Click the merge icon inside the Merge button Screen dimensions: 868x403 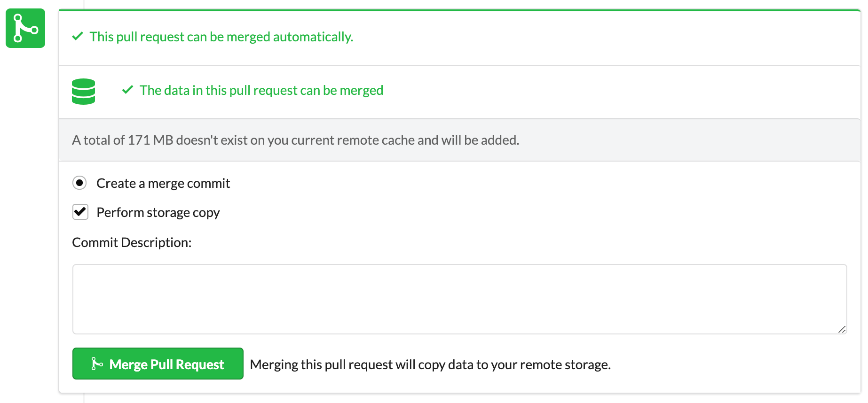click(x=97, y=364)
